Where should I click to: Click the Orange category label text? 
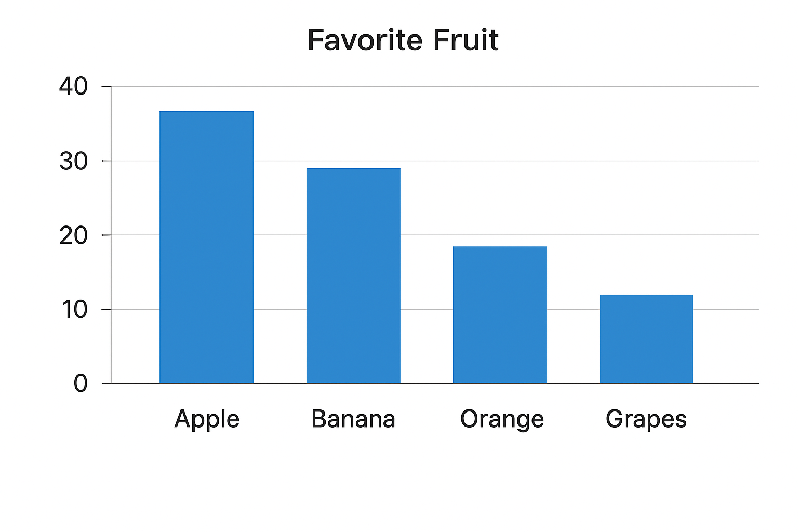(502, 419)
